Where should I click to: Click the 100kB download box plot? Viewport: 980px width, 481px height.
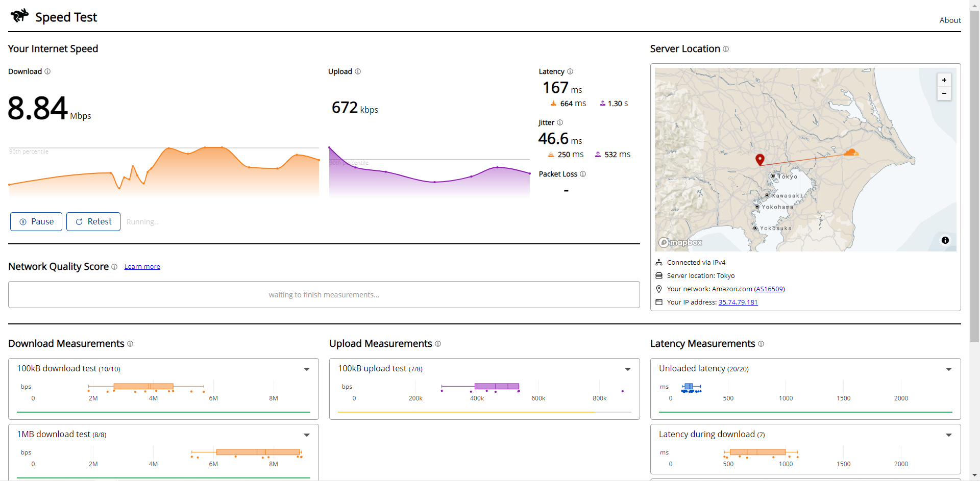point(146,388)
